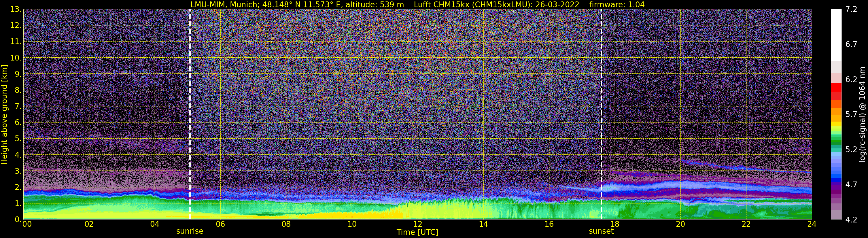Pick the yellow band of the colorbar
This screenshot has height=238, width=868.
[x=836, y=124]
